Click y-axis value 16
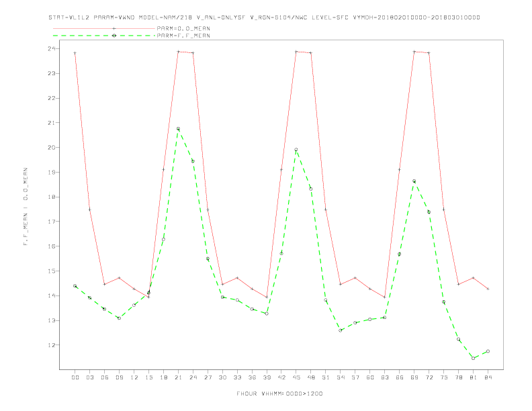 point(52,246)
